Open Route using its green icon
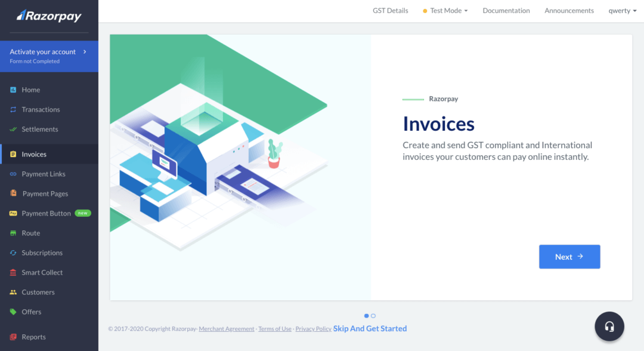The width and height of the screenshot is (644, 351). (x=13, y=233)
